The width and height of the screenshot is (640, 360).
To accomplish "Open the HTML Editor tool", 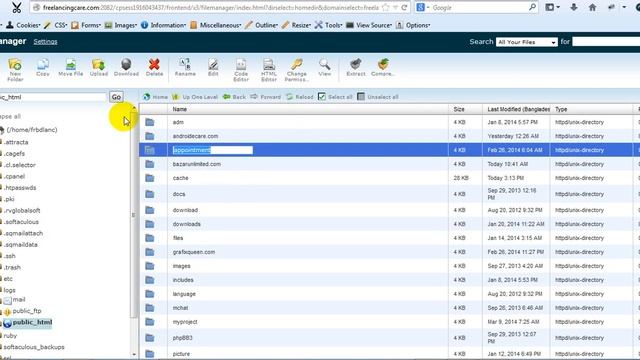I will (x=269, y=70).
